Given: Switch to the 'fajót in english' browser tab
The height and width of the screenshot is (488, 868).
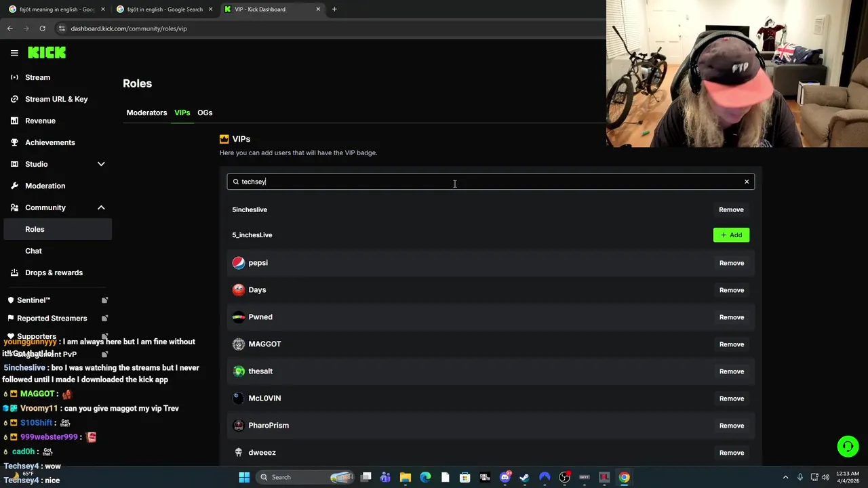Looking at the screenshot, I should click(x=164, y=9).
